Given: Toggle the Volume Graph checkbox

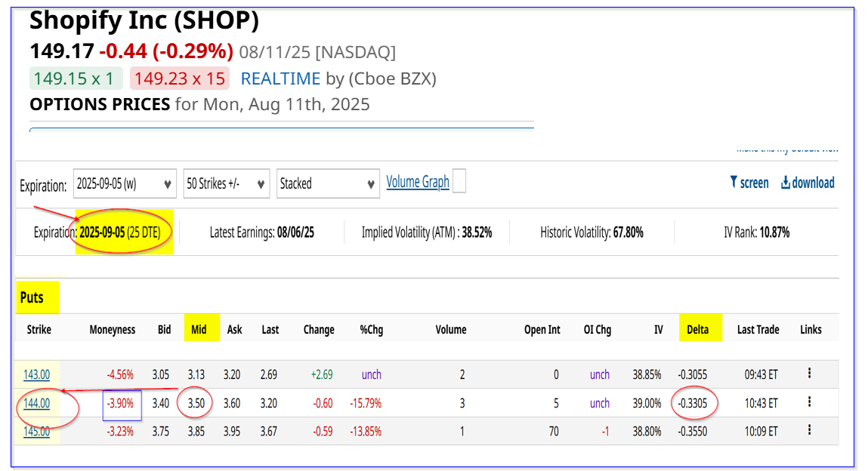Looking at the screenshot, I should point(459,181).
